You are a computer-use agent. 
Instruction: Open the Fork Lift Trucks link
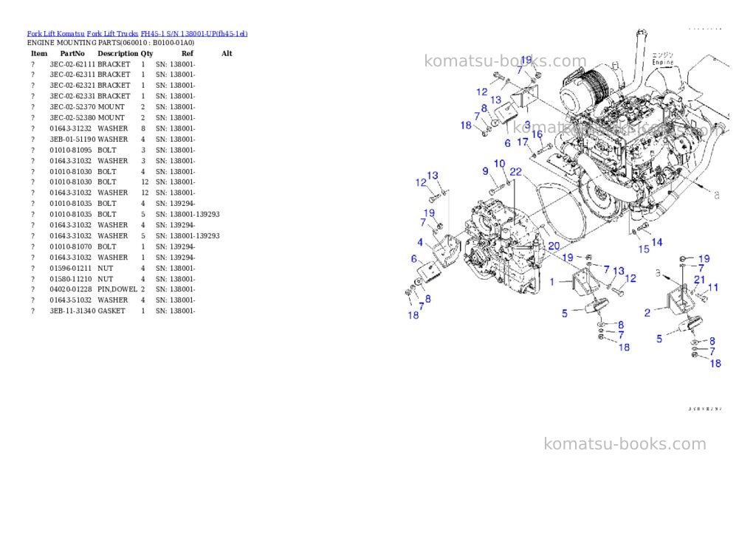pos(112,34)
